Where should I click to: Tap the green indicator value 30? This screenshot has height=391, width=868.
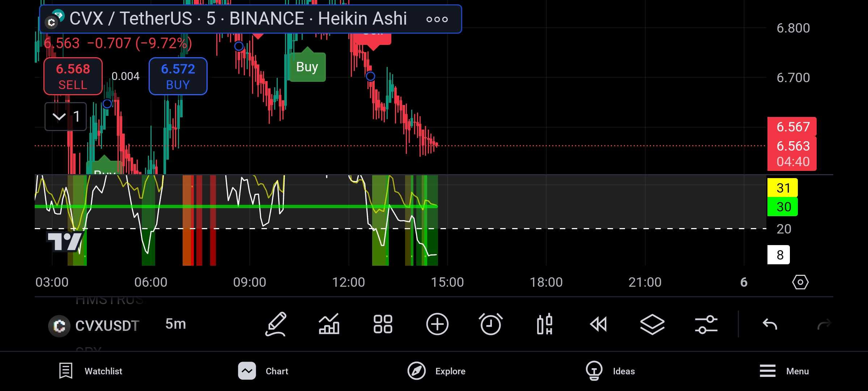[783, 207]
